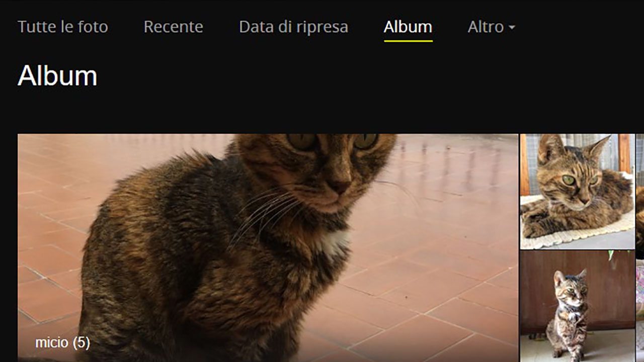Select the Data di ripresa tab
The height and width of the screenshot is (362, 644).
point(293,27)
